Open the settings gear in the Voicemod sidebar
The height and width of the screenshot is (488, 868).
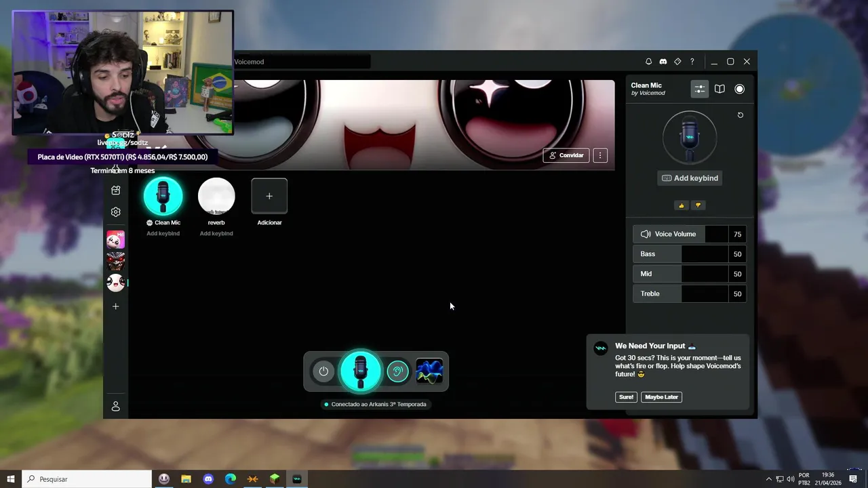tap(116, 212)
